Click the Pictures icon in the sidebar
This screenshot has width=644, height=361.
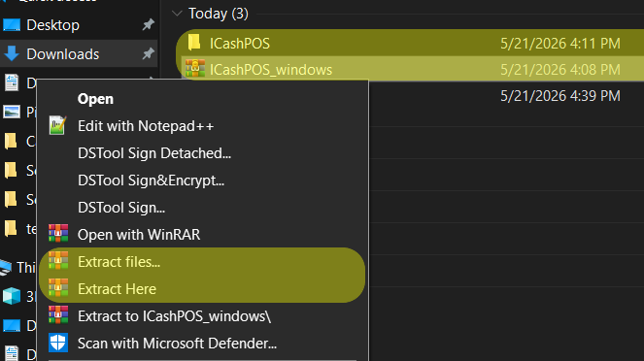click(12, 112)
